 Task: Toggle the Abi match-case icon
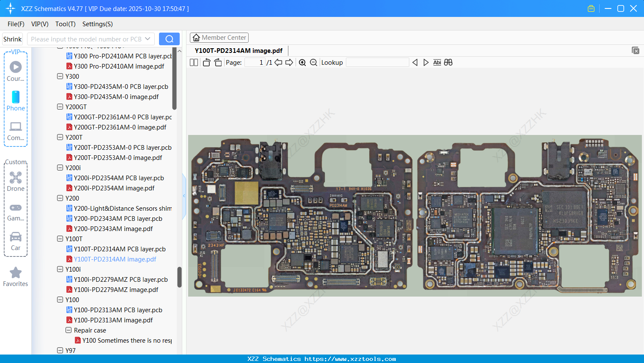point(437,63)
